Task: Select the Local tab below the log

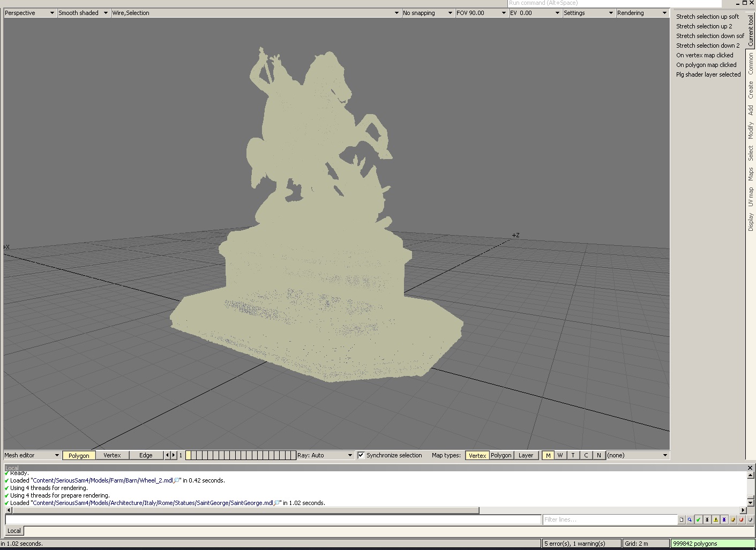Action: [x=14, y=531]
